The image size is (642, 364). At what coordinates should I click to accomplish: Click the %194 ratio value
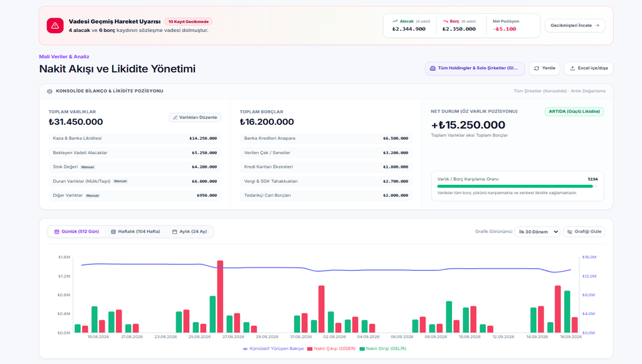point(592,179)
